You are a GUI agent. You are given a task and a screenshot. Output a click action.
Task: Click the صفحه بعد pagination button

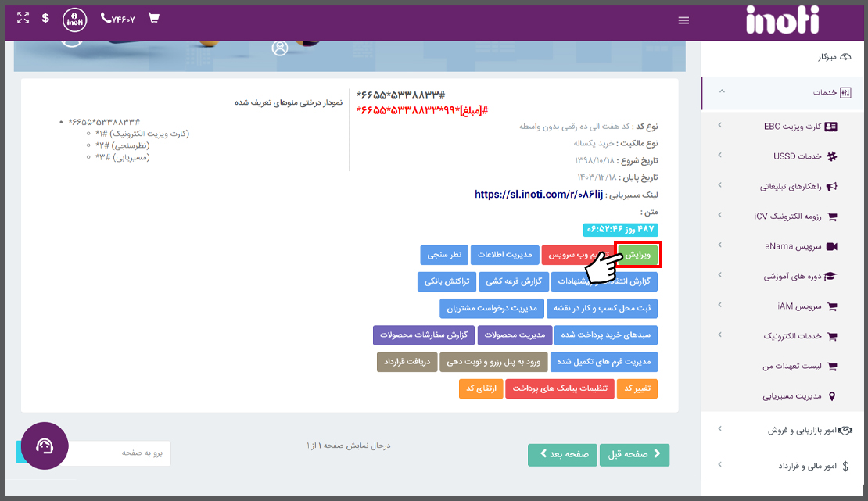(x=561, y=455)
